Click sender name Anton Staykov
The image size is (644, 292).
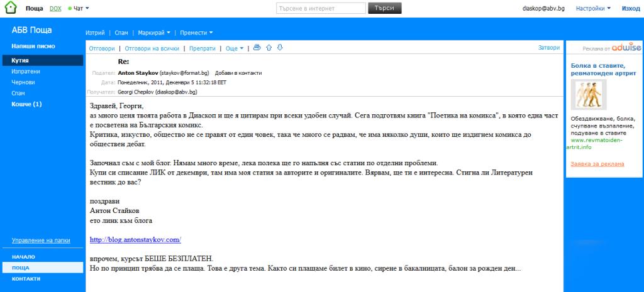pyautogui.click(x=138, y=73)
